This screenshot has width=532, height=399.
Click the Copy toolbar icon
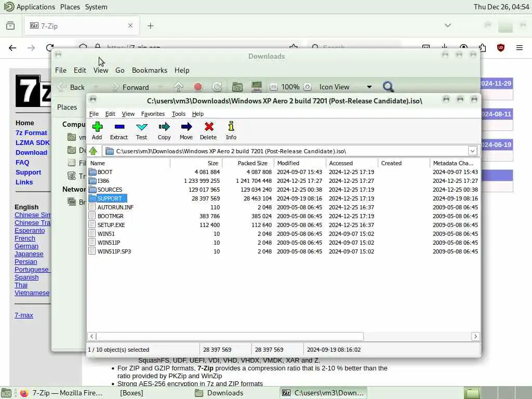pos(164,127)
